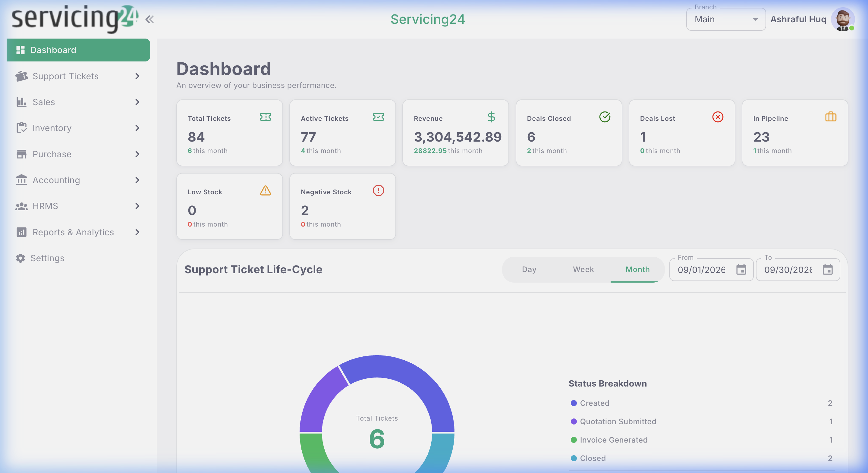Click the Sales bar chart icon
868x473 pixels.
click(22, 102)
